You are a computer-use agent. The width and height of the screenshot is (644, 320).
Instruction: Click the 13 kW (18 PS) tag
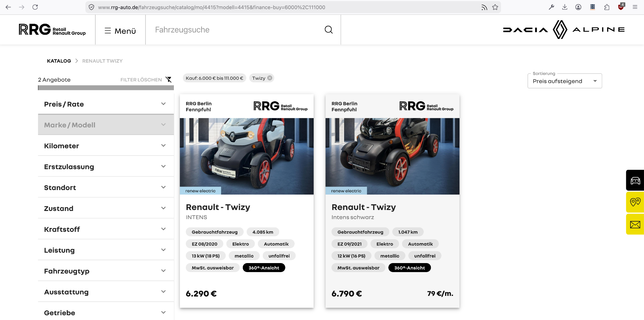[206, 256]
